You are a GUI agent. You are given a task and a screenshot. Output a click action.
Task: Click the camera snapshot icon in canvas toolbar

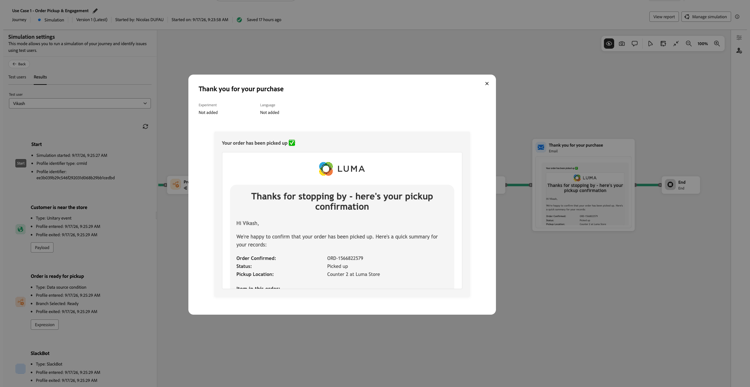click(x=622, y=44)
